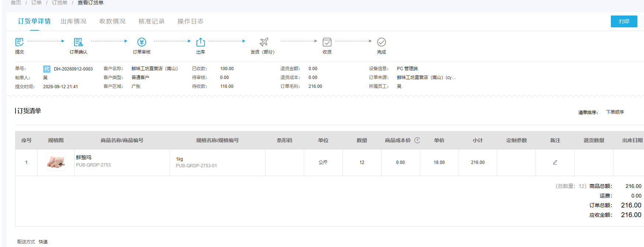Click customer name 鲜味工坊直营店（南山）
The height and width of the screenshot is (247, 644).
pos(155,69)
